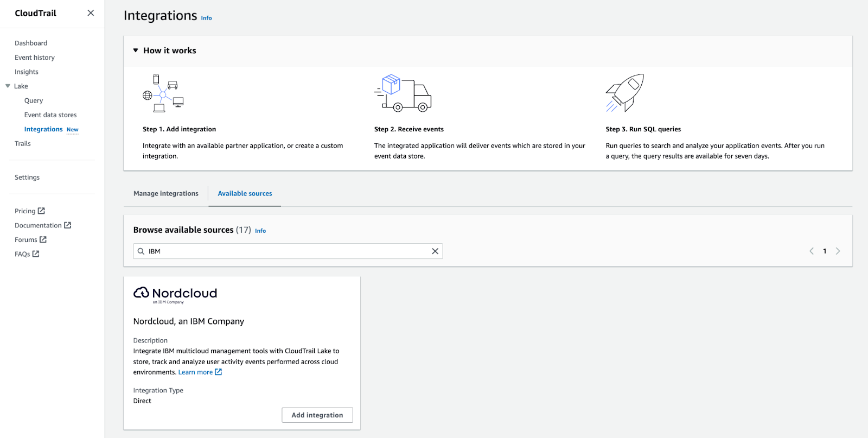This screenshot has height=438, width=868.
Task: Open Event history in sidebar
Action: click(35, 58)
